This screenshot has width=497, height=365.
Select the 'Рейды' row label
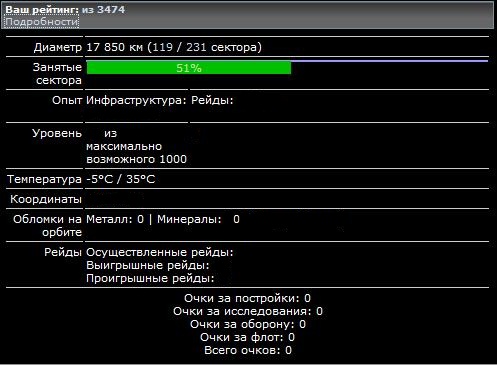coord(63,252)
